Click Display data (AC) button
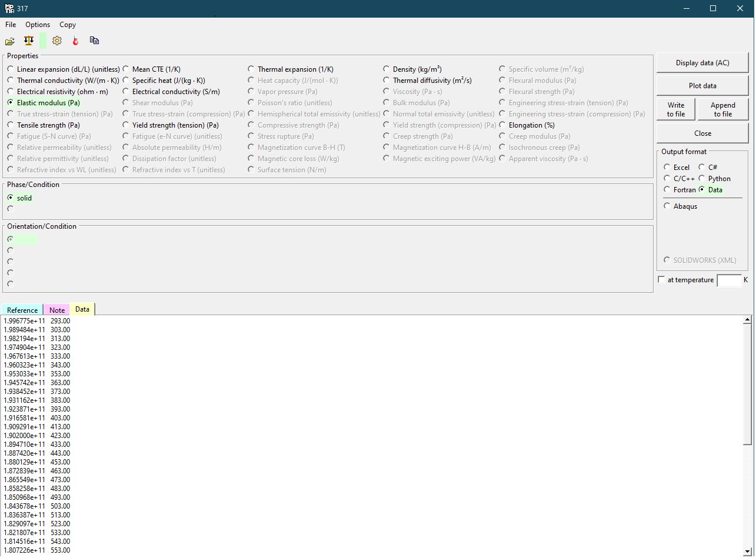This screenshot has width=756, height=558. click(x=702, y=63)
